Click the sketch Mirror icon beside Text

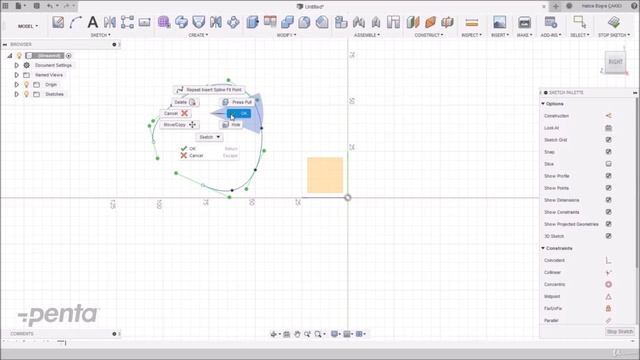(x=110, y=22)
